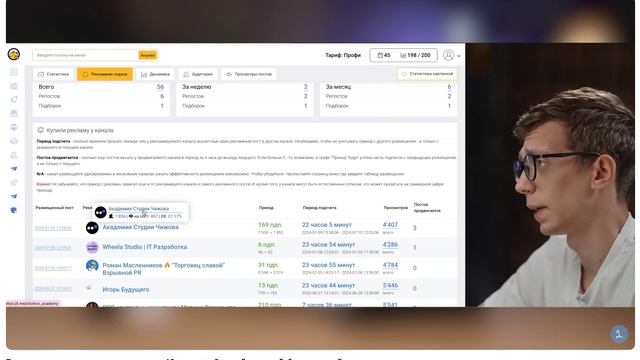Click the Статистика картинкой button
The image size is (640, 360).
pos(427,74)
